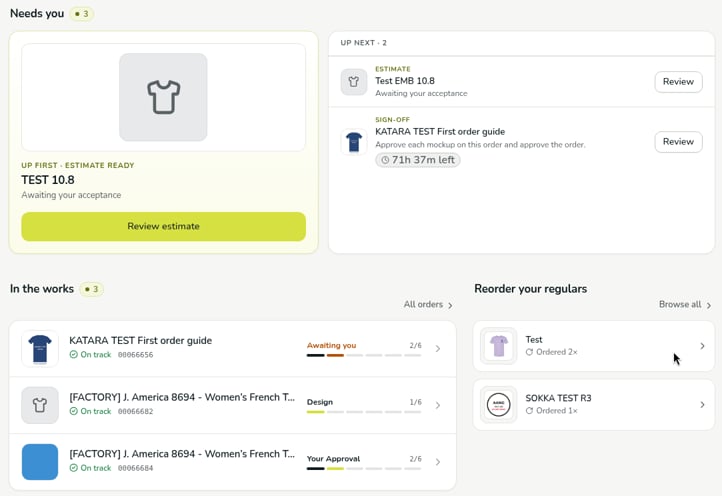Click the 71h 37m left timer pill

pos(418,160)
